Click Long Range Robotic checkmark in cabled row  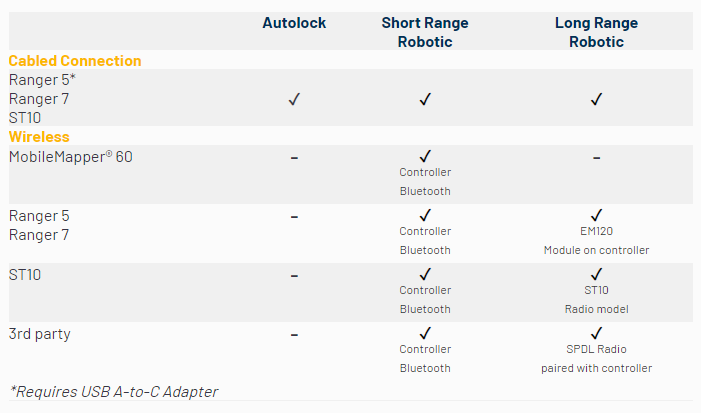596,99
